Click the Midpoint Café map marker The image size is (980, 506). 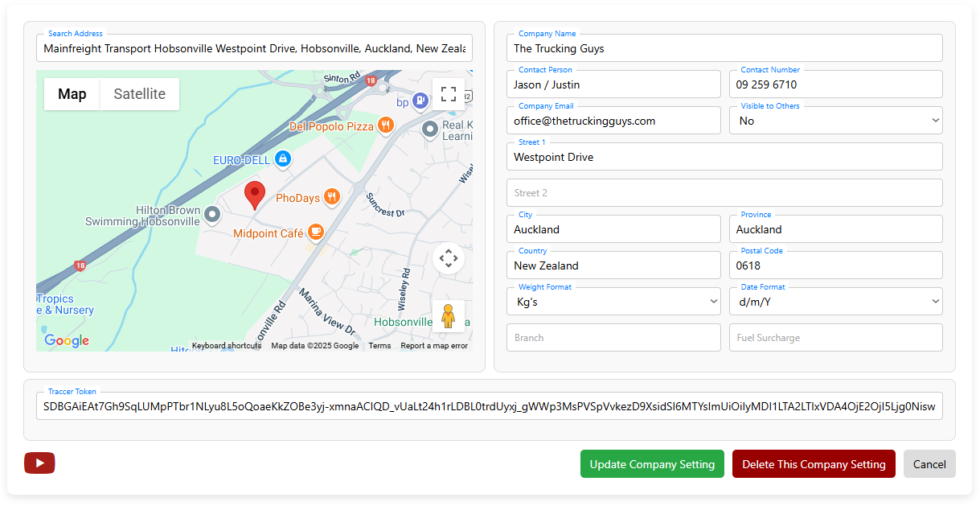pos(315,232)
